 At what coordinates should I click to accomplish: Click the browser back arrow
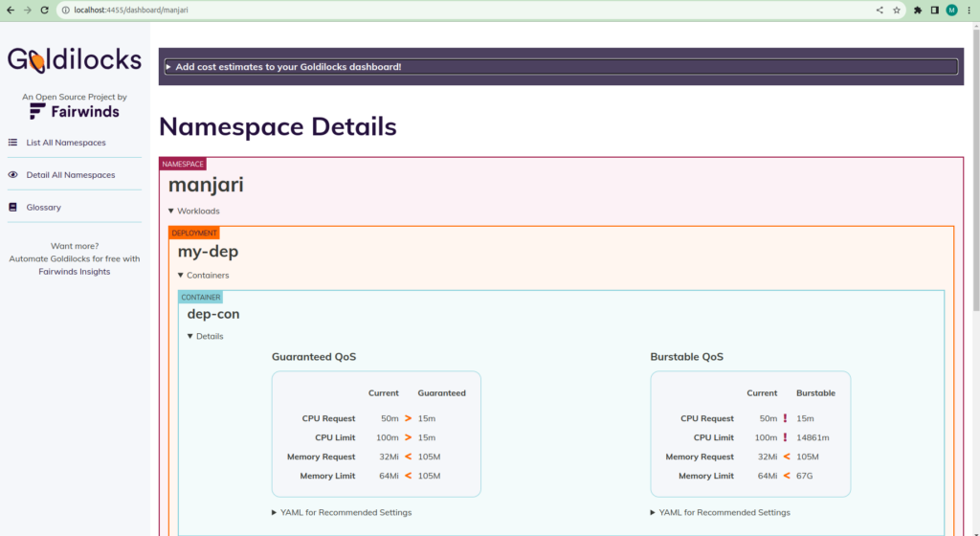pos(10,10)
